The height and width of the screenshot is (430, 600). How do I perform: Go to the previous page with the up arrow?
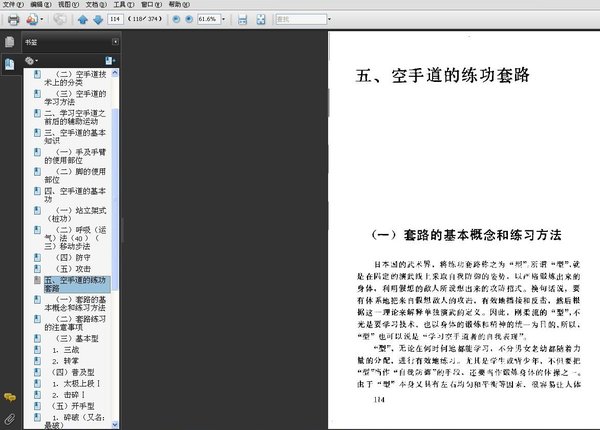click(x=83, y=19)
